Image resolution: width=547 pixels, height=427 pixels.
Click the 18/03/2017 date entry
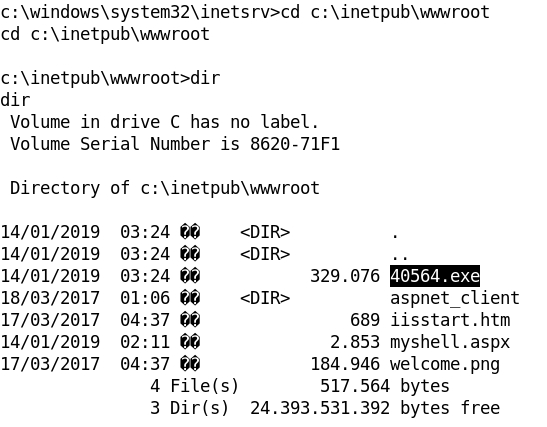50,298
